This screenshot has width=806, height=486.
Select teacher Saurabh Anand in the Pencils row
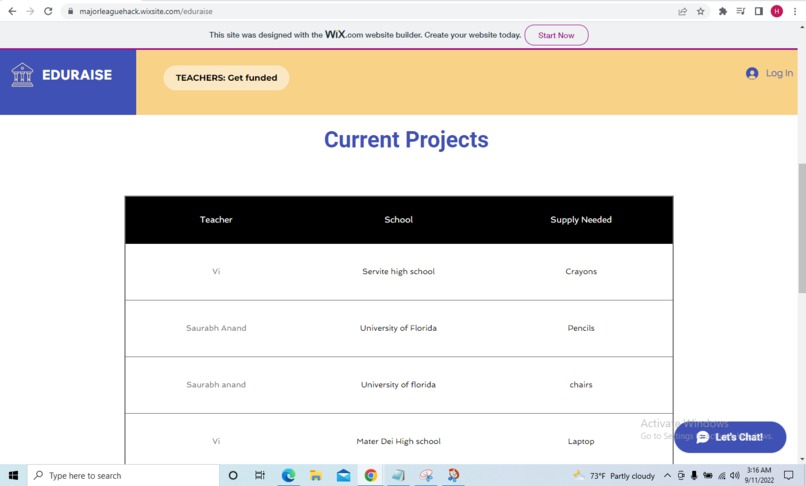pyautogui.click(x=216, y=328)
